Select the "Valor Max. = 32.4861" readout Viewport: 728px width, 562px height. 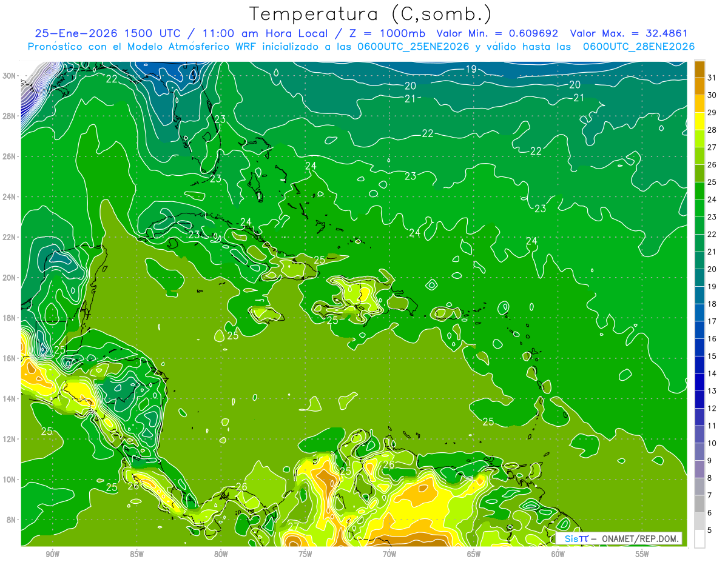click(x=630, y=33)
